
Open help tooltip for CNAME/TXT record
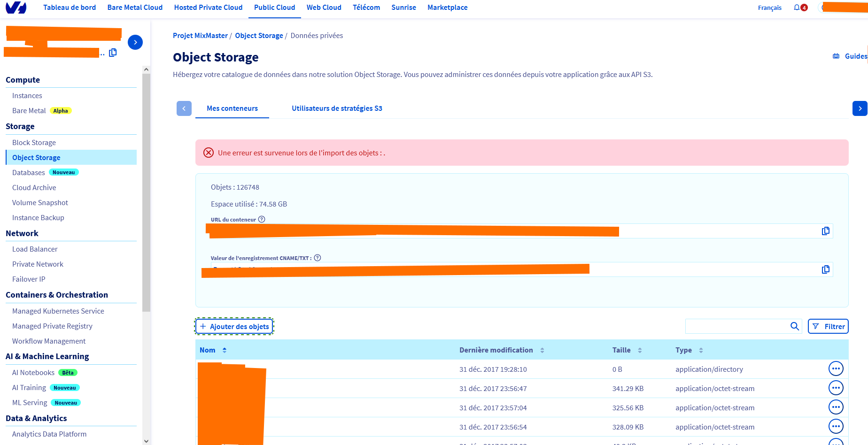coord(318,258)
